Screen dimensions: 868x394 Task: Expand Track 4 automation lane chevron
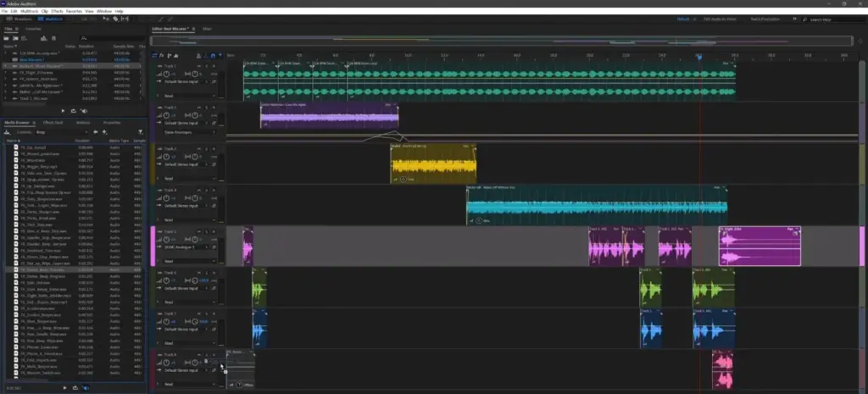pos(158,219)
